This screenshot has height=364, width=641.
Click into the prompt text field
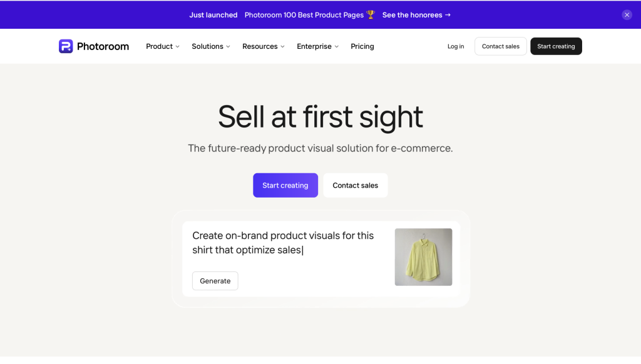pos(283,243)
